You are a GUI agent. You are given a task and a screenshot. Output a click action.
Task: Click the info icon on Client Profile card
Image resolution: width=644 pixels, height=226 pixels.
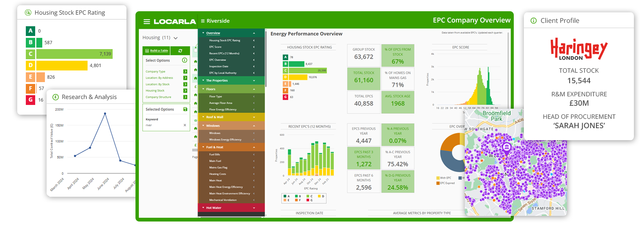point(534,21)
